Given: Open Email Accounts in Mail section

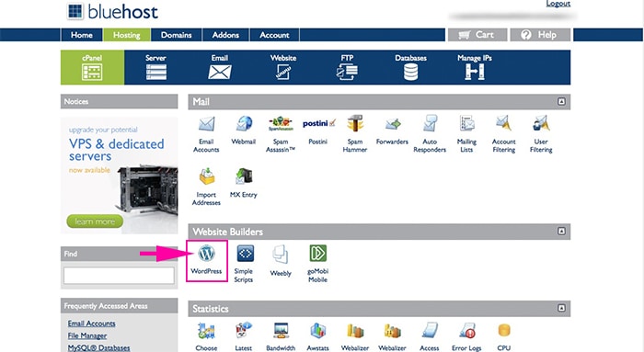Looking at the screenshot, I should click(206, 134).
